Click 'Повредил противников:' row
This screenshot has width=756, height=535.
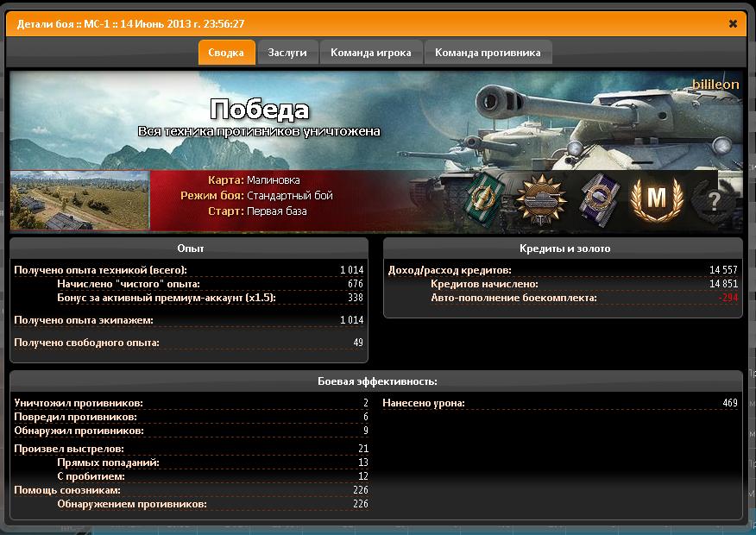[192, 417]
